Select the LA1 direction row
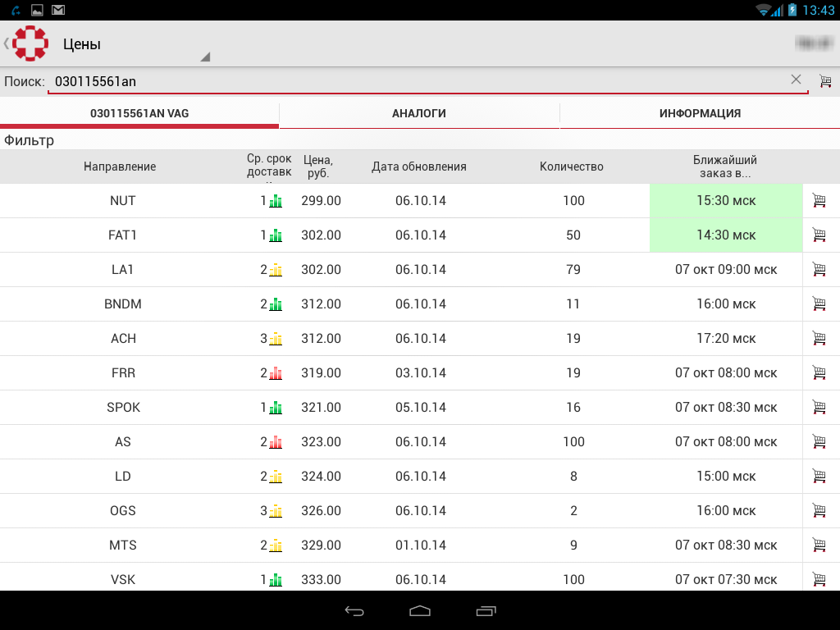Screen dimensions: 840x630 coord(123,269)
